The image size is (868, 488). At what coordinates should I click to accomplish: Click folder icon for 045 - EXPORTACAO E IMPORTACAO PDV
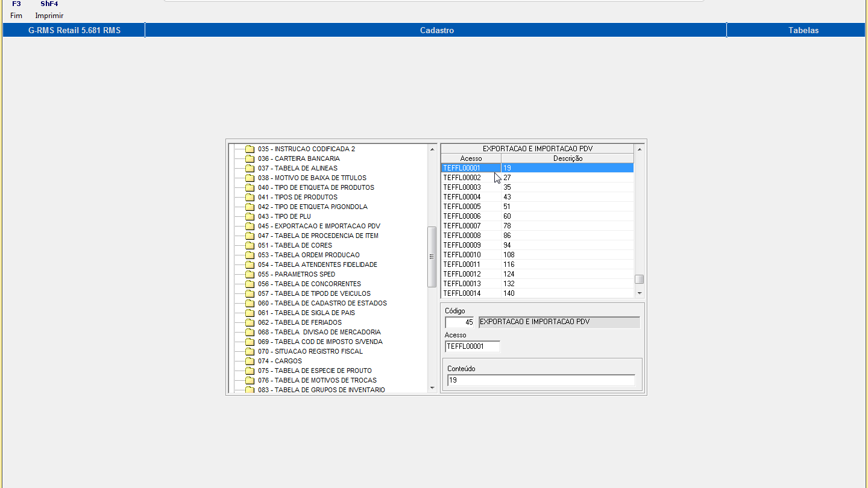coord(250,227)
